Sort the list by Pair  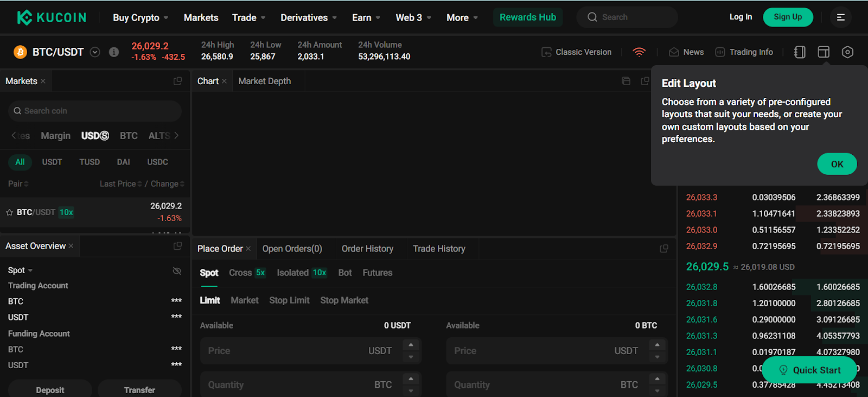pyautogui.click(x=18, y=184)
